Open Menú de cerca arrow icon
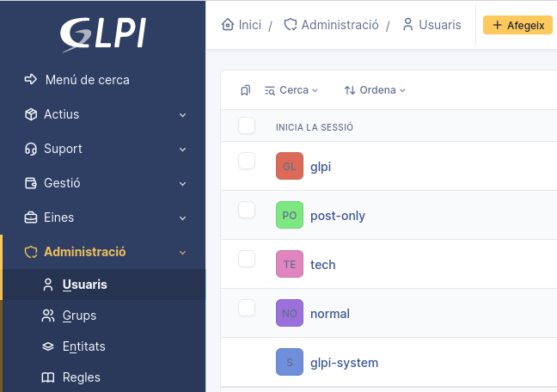Image resolution: width=557 pixels, height=392 pixels. coord(31,79)
